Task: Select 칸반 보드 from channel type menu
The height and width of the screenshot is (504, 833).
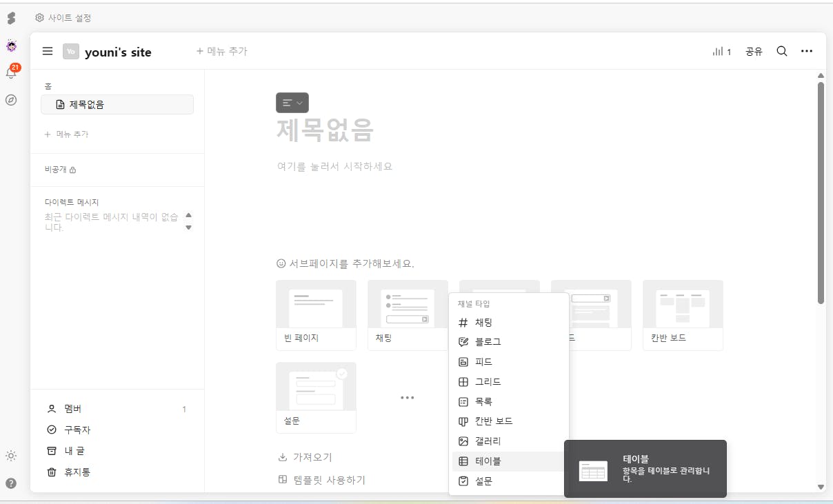Action: 509,421
